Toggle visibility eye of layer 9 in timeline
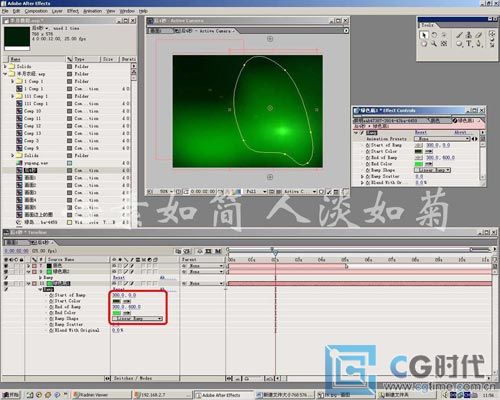This screenshot has height=400, width=500. pos(6,272)
